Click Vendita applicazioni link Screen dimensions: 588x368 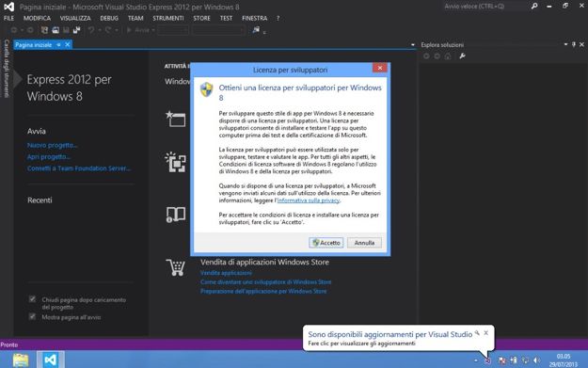(x=226, y=273)
